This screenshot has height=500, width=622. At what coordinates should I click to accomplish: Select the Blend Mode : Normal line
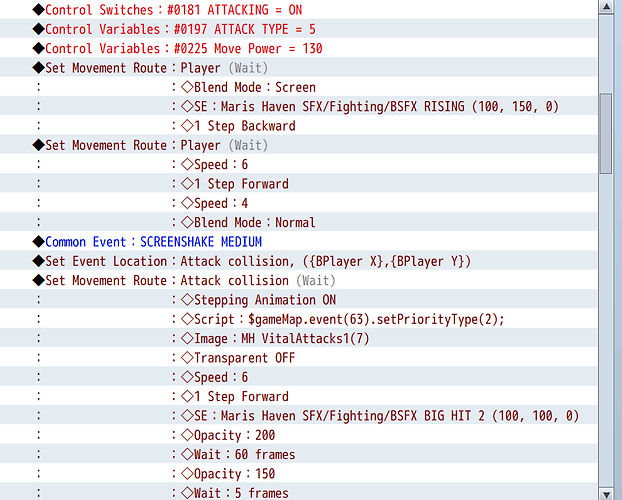click(298, 222)
